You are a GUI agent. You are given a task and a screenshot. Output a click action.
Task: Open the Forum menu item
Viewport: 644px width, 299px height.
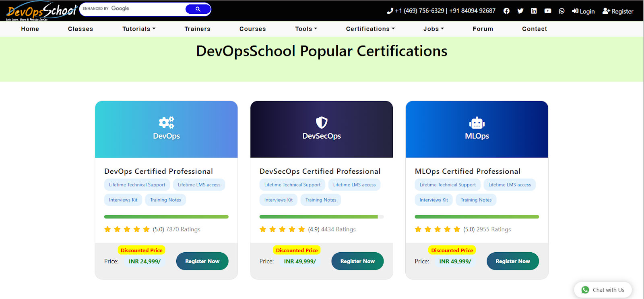pos(483,29)
